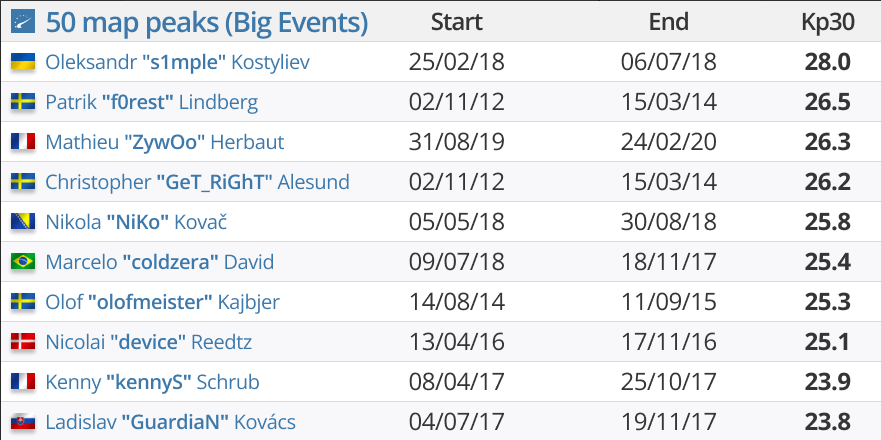The height and width of the screenshot is (440, 881).
Task: Click the Brazil flag beside coldzera
Action: 23,262
